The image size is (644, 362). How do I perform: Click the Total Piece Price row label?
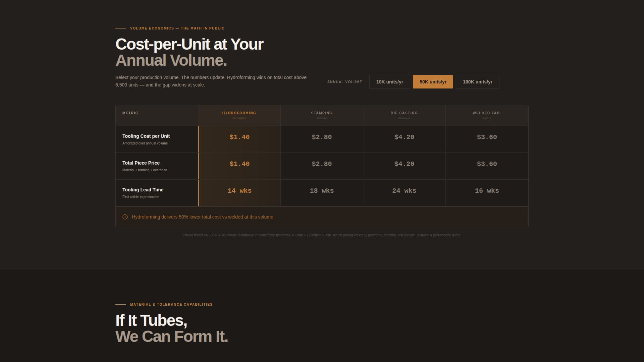141,163
